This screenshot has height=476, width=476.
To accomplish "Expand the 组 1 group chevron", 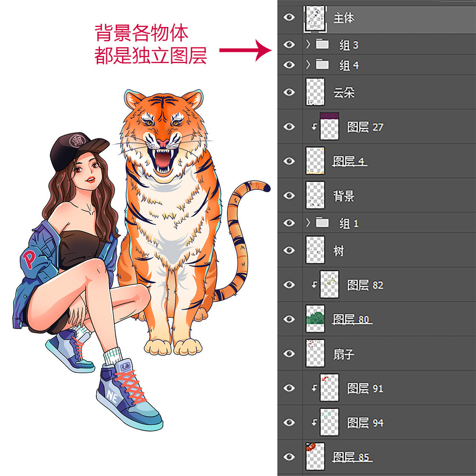I will [308, 223].
